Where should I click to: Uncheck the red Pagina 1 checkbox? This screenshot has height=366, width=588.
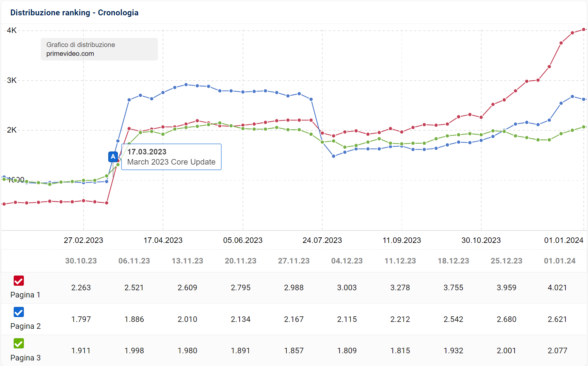(19, 281)
